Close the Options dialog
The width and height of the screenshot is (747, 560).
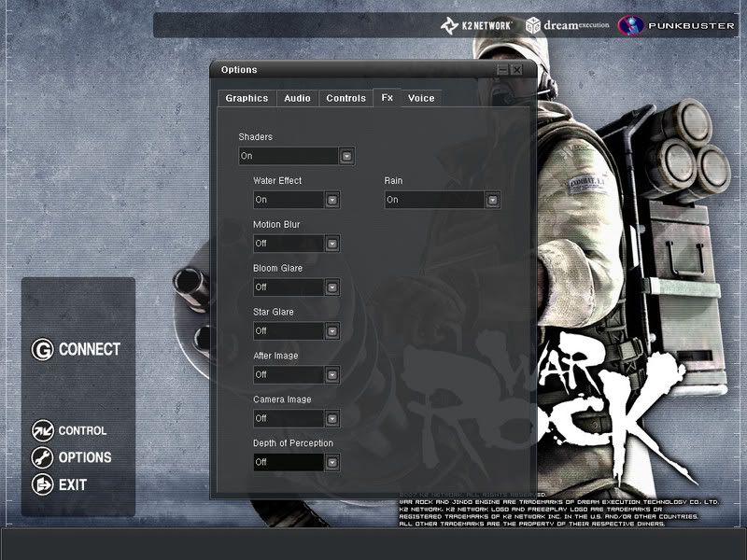click(516, 70)
